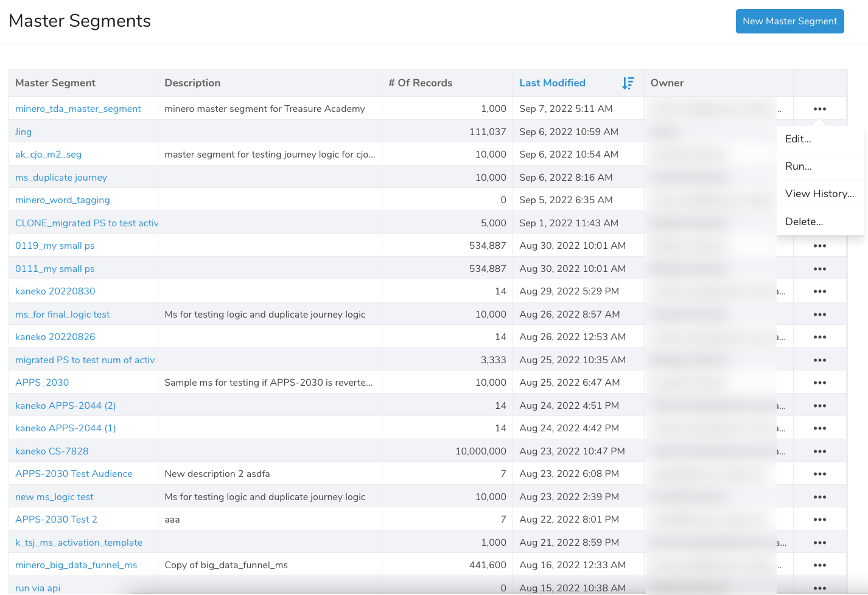Select Edit... from the context menu
This screenshot has height=595, width=868.
click(798, 139)
